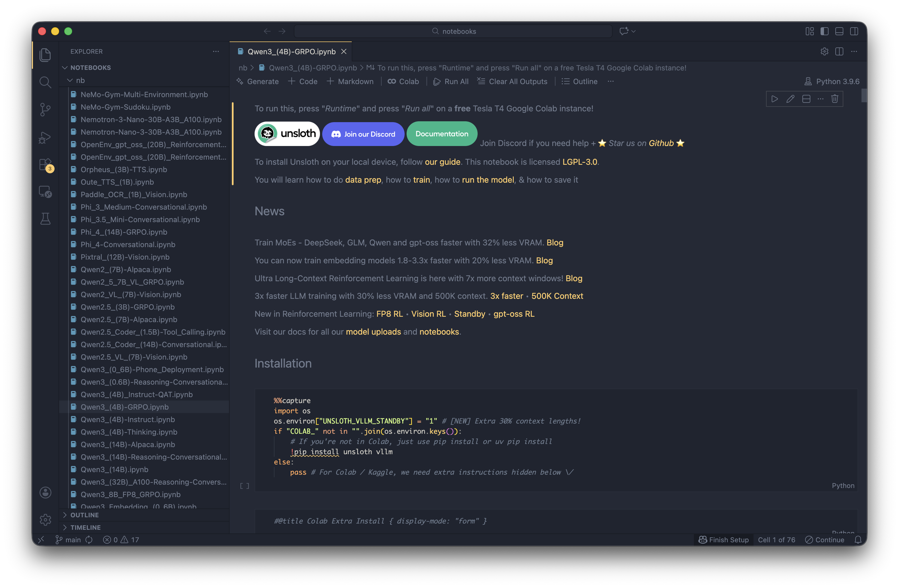
Task: Split the cell using toolbar icon
Action: point(806,99)
